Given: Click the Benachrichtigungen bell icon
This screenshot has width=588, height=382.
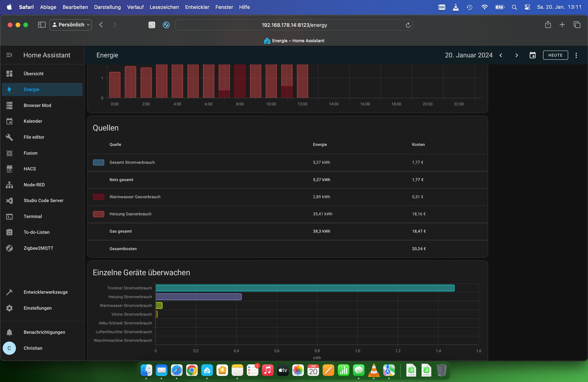Looking at the screenshot, I should point(9,332).
